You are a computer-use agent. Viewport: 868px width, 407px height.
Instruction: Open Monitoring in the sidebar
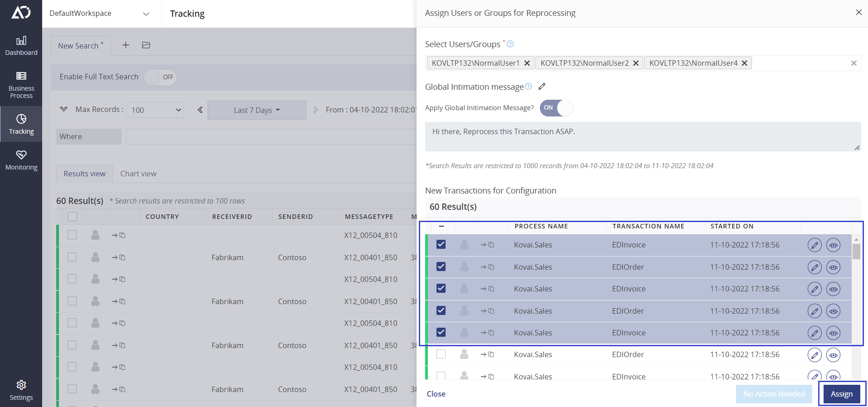[x=21, y=160]
